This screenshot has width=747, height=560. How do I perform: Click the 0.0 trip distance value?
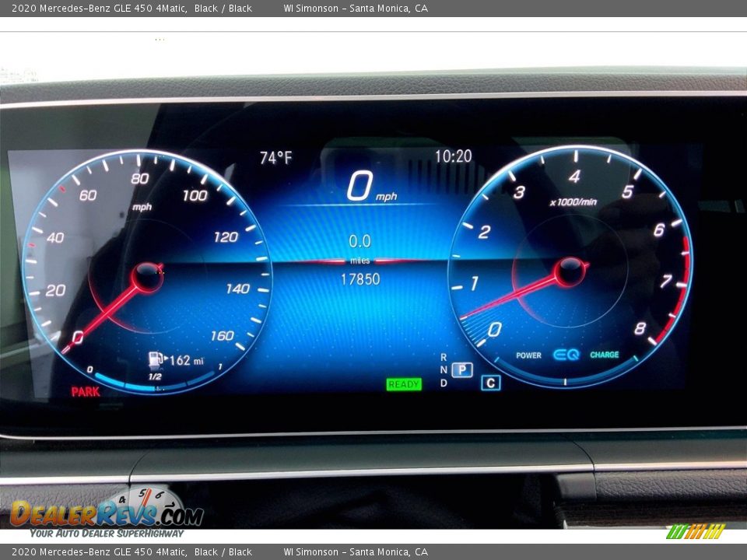click(359, 241)
